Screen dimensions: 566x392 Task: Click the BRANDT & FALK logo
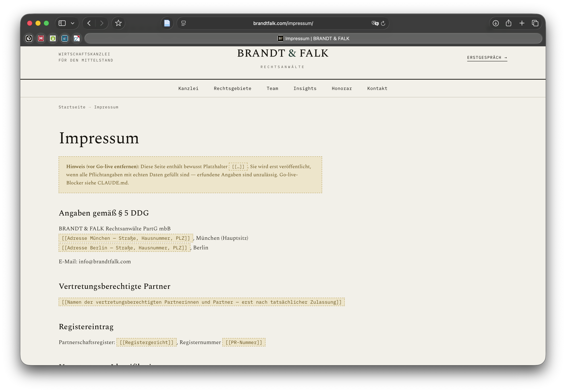click(x=283, y=53)
